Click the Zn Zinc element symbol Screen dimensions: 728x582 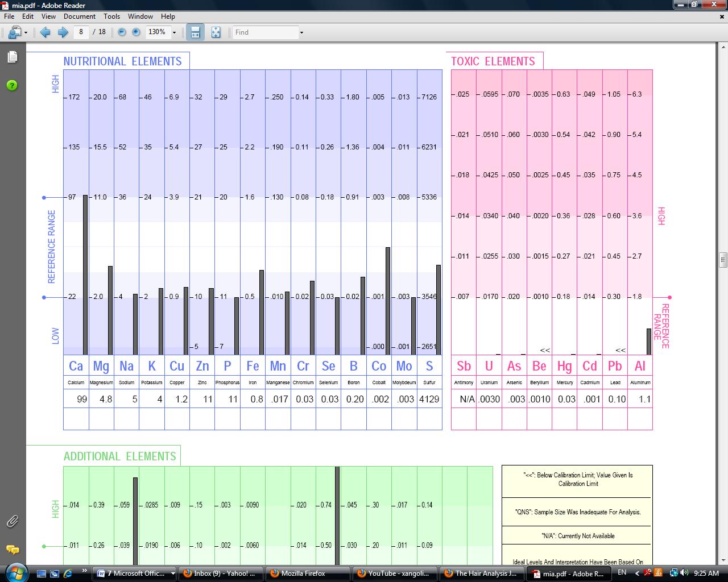point(202,366)
